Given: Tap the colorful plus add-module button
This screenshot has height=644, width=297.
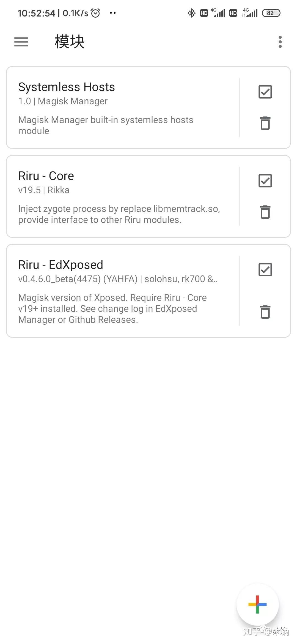Looking at the screenshot, I should tap(257, 604).
